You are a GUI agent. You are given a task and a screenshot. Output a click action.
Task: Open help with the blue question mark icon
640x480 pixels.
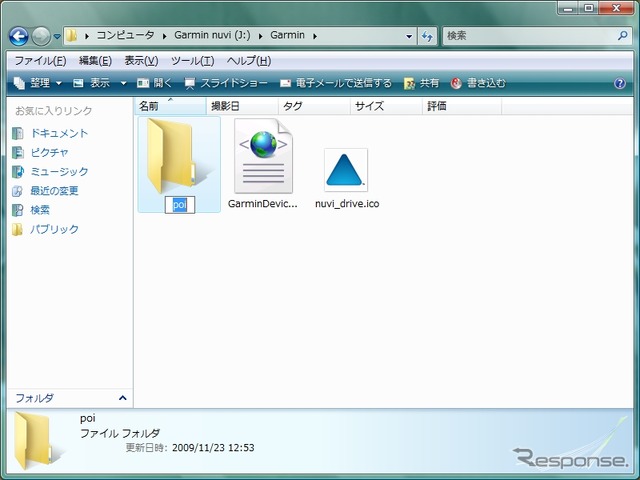(x=620, y=83)
